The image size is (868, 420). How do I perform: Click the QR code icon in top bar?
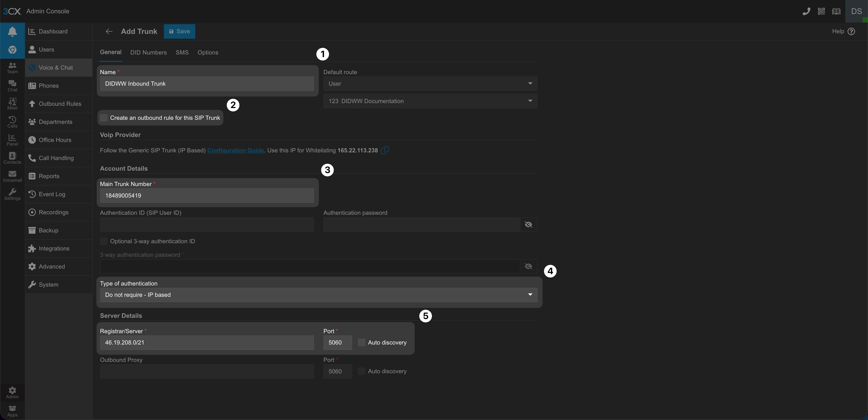821,12
